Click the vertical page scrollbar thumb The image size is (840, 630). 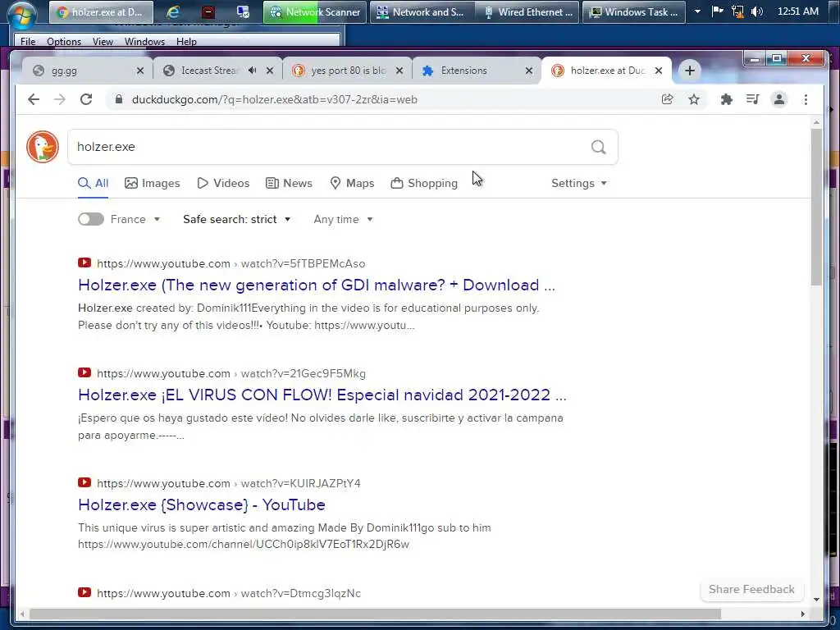click(x=816, y=206)
